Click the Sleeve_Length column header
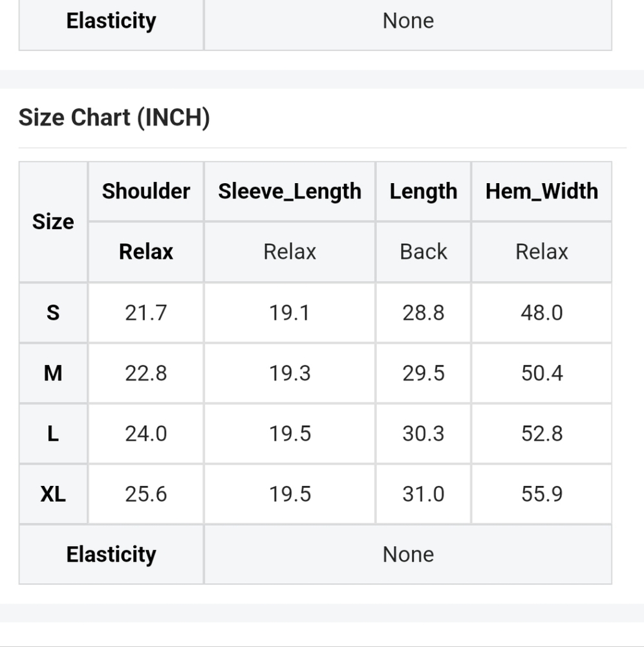 (290, 192)
